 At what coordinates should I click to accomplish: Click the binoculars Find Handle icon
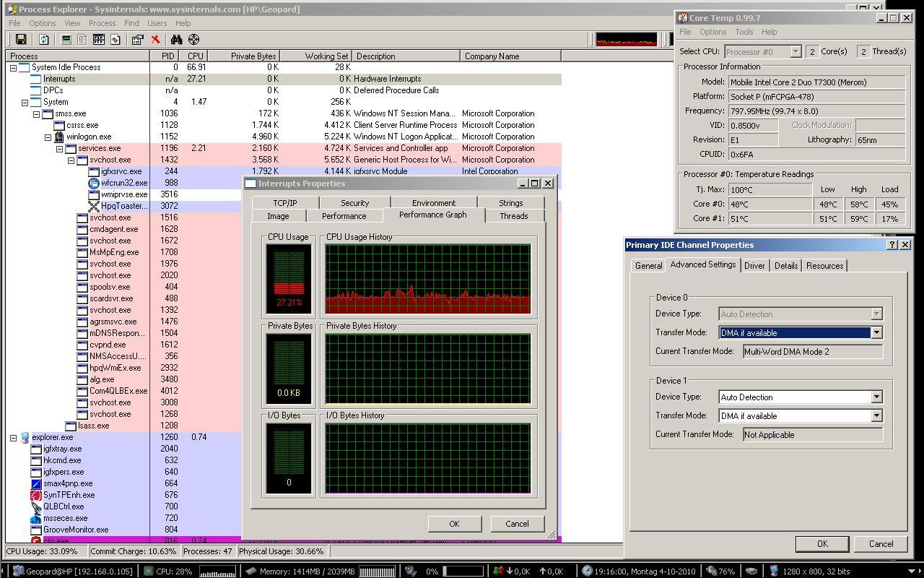point(176,40)
